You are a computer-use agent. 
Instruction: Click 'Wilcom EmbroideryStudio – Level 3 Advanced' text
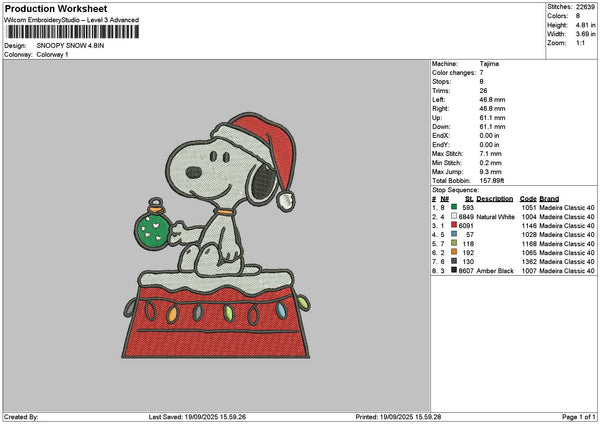coord(72,20)
